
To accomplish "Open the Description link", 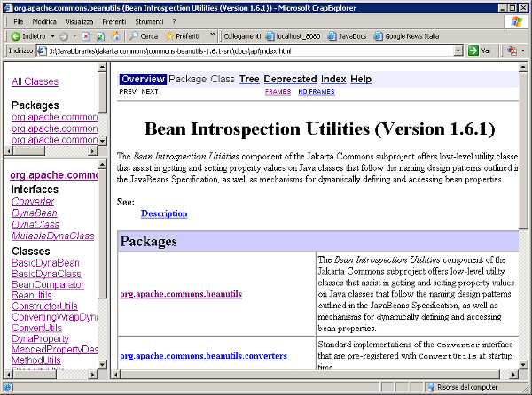I will (164, 213).
